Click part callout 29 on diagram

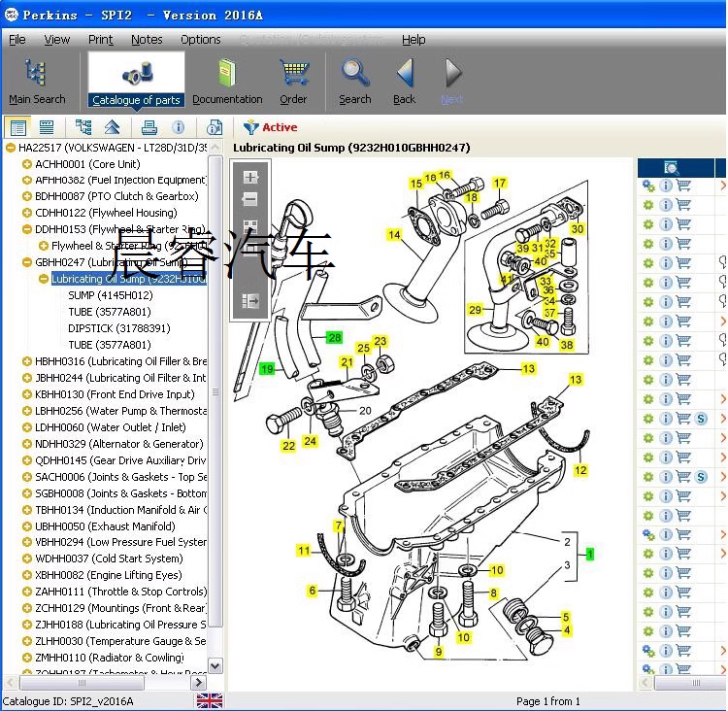point(475,310)
